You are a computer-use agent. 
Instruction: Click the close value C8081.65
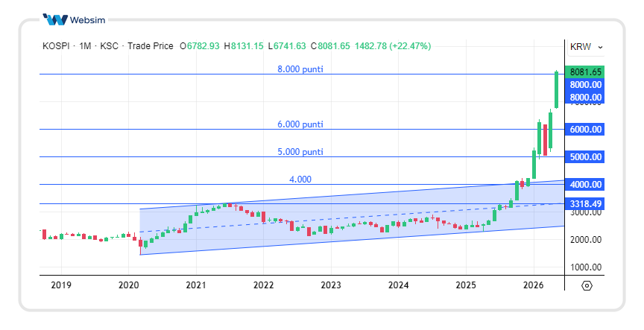point(331,46)
